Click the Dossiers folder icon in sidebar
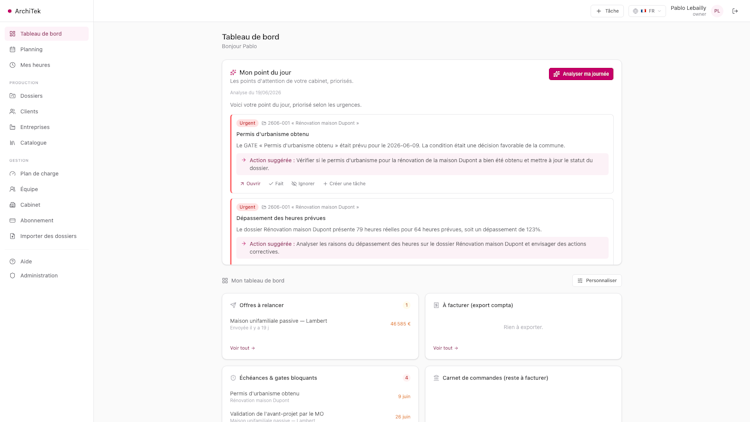The image size is (750, 422). pyautogui.click(x=12, y=96)
